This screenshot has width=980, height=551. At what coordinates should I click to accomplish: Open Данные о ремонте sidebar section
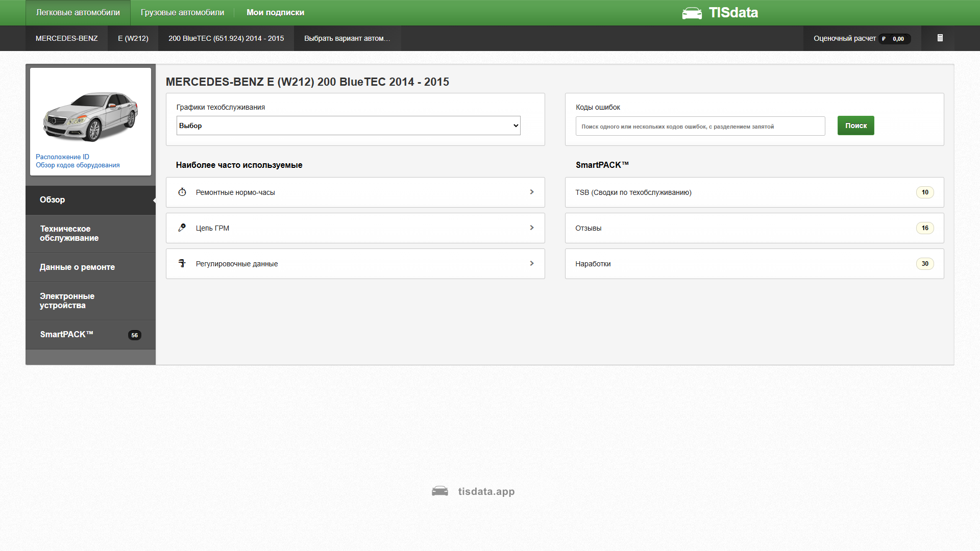click(90, 267)
